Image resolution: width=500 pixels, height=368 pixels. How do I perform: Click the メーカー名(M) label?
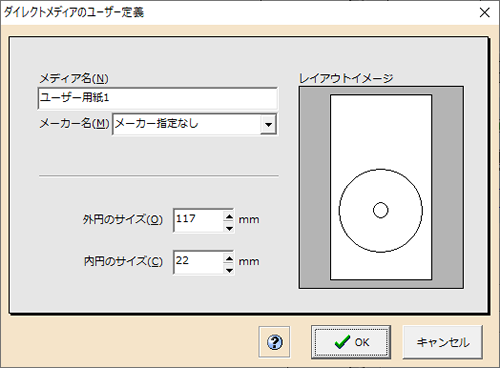[74, 124]
